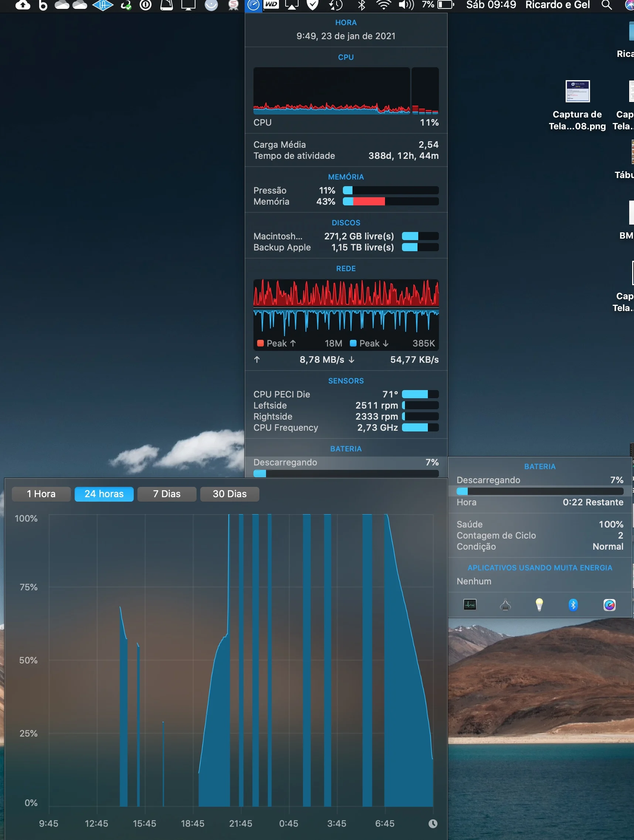This screenshot has width=634, height=840.
Task: Click the double-cloud icon in menu bar
Action: pos(71,5)
